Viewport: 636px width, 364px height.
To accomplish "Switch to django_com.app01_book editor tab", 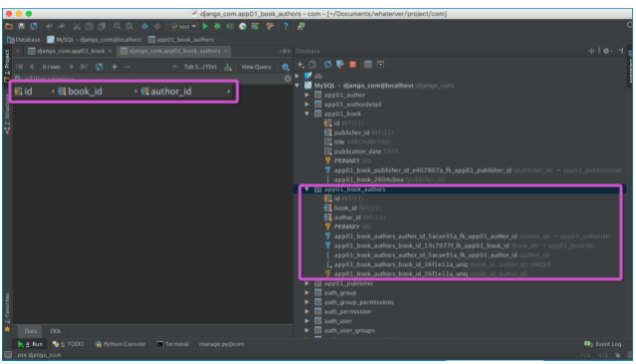I will 71,51.
